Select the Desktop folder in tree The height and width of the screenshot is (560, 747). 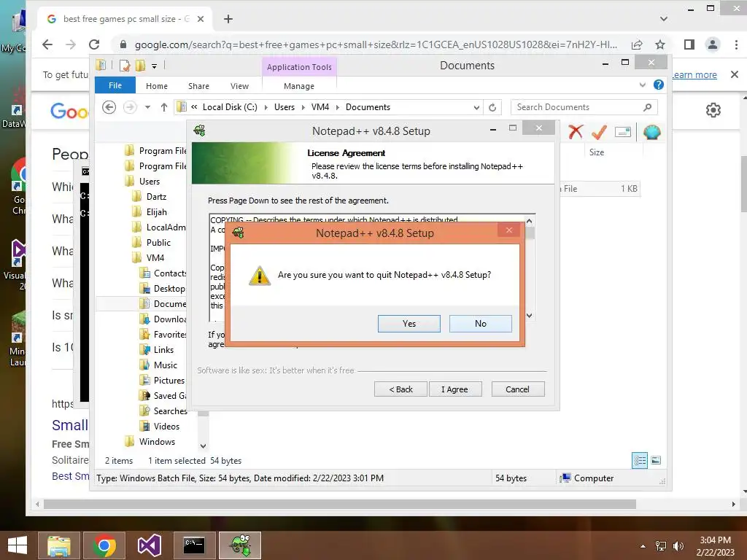(169, 289)
